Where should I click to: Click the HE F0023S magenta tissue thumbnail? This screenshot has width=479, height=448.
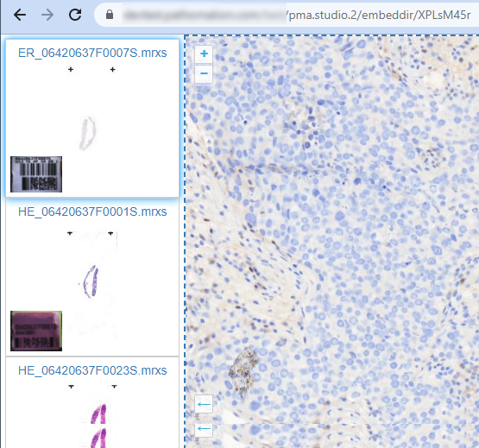(98, 426)
